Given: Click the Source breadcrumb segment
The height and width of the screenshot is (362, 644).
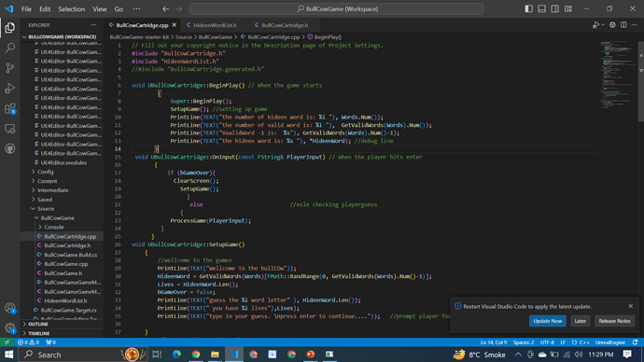Looking at the screenshot, I should coord(184,37).
